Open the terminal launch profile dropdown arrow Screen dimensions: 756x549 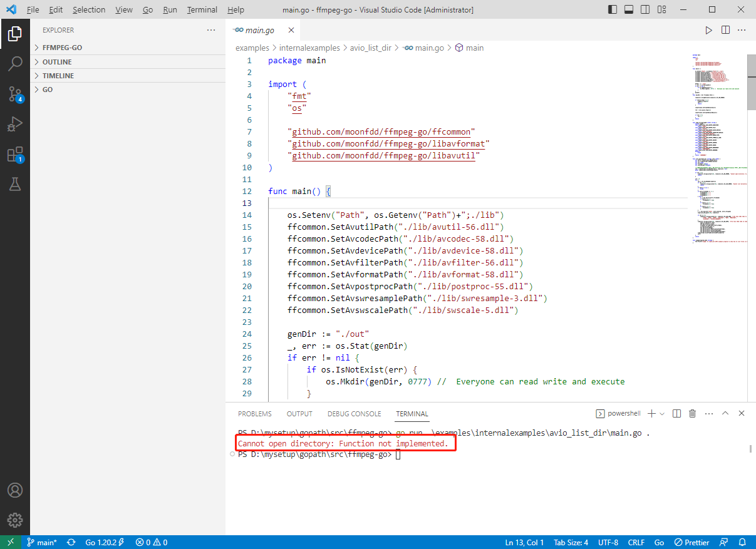(x=662, y=413)
